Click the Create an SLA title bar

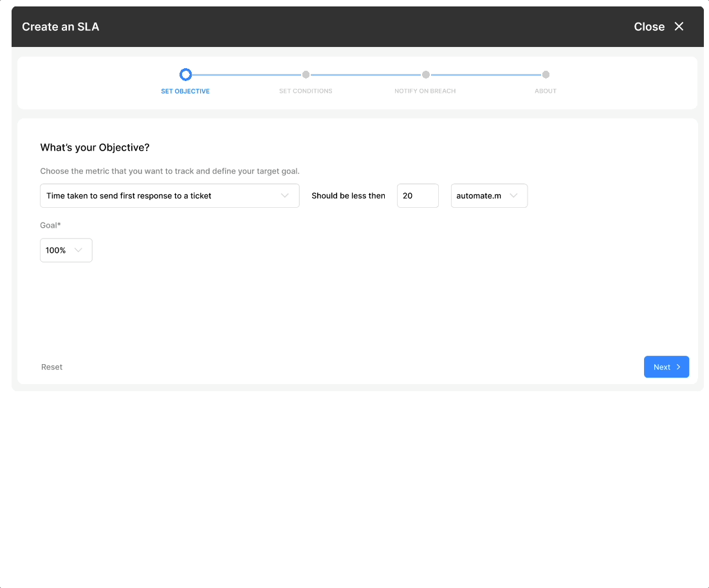60,26
